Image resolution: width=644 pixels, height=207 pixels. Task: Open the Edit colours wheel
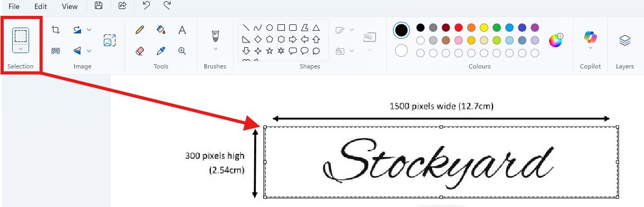556,40
